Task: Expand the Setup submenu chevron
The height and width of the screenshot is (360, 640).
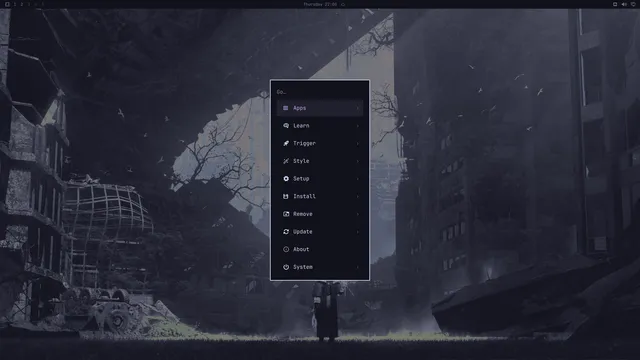Action: (358, 179)
